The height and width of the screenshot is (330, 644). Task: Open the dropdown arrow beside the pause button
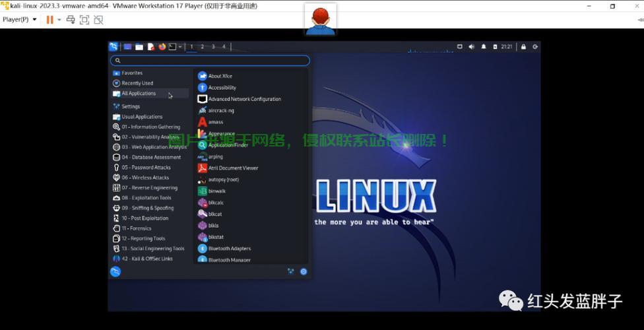click(x=59, y=20)
